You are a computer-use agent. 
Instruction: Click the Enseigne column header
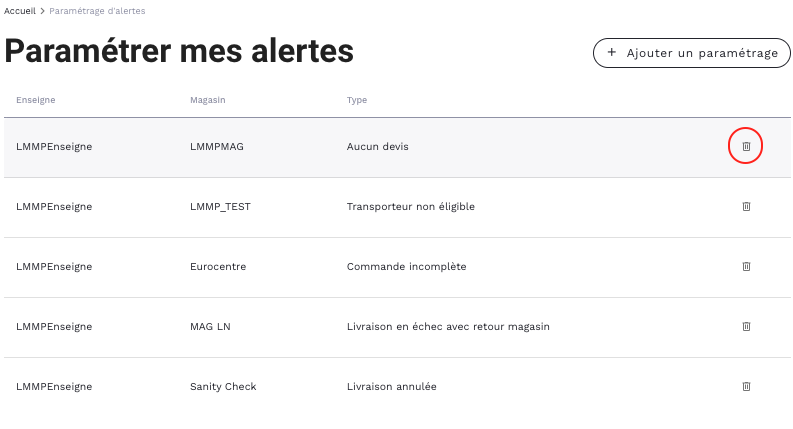coord(36,100)
